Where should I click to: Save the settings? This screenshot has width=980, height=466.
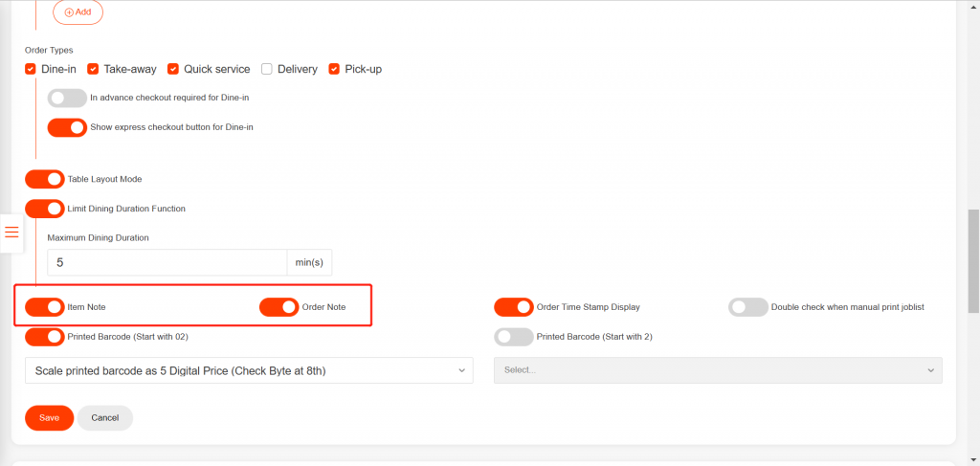[x=49, y=418]
